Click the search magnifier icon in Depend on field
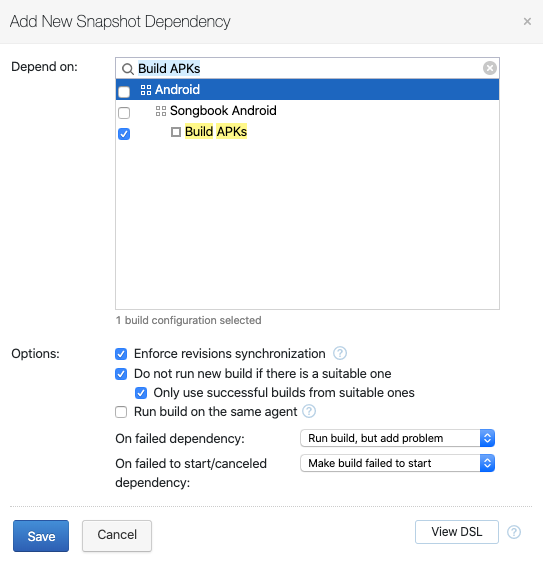The width and height of the screenshot is (543, 564). point(128,69)
